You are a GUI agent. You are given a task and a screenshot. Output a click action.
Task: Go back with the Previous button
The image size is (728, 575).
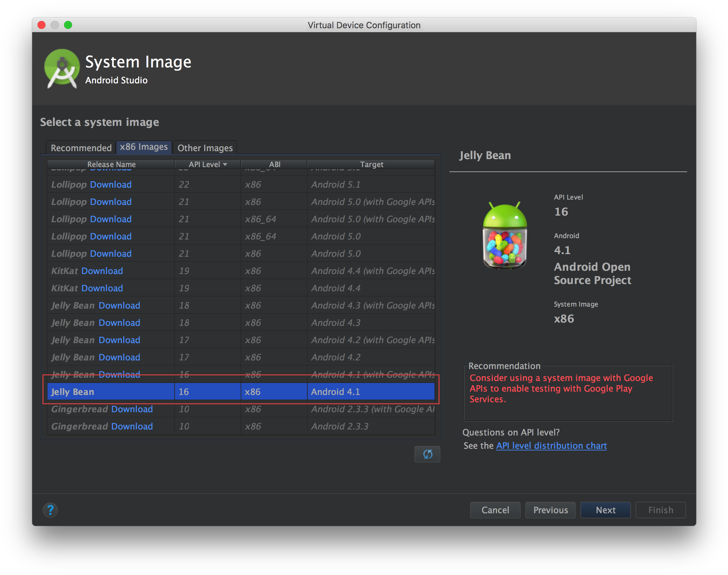pyautogui.click(x=550, y=510)
